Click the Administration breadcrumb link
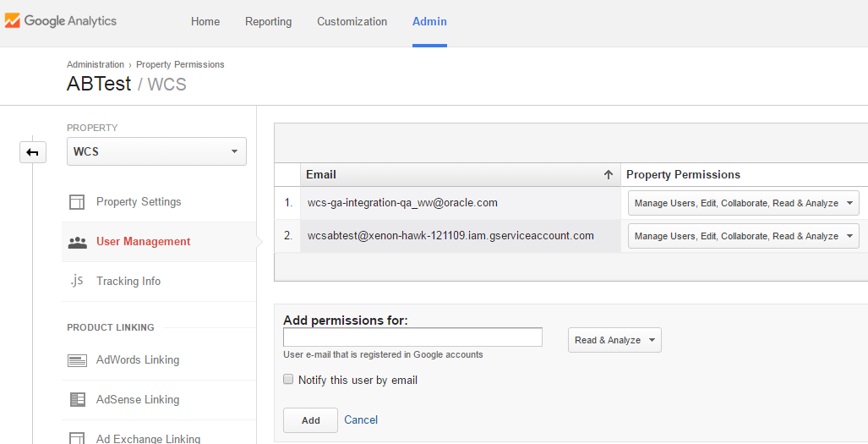This screenshot has height=444, width=868. click(x=96, y=65)
